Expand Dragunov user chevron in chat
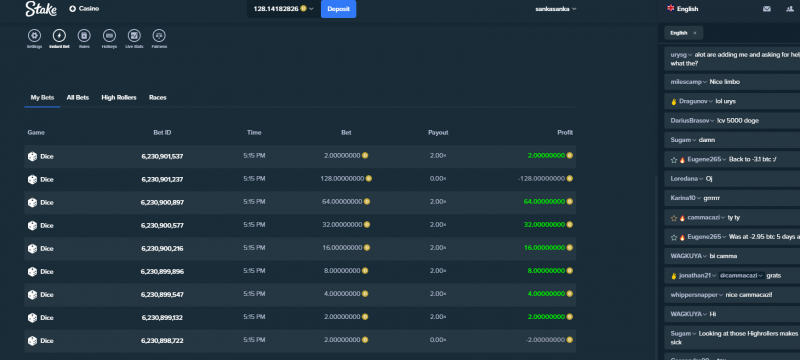 [710, 101]
